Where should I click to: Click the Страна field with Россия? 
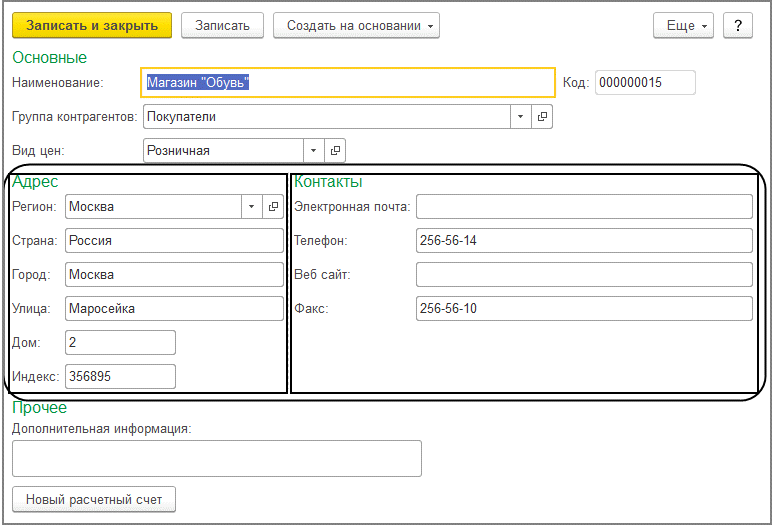pyautogui.click(x=174, y=240)
